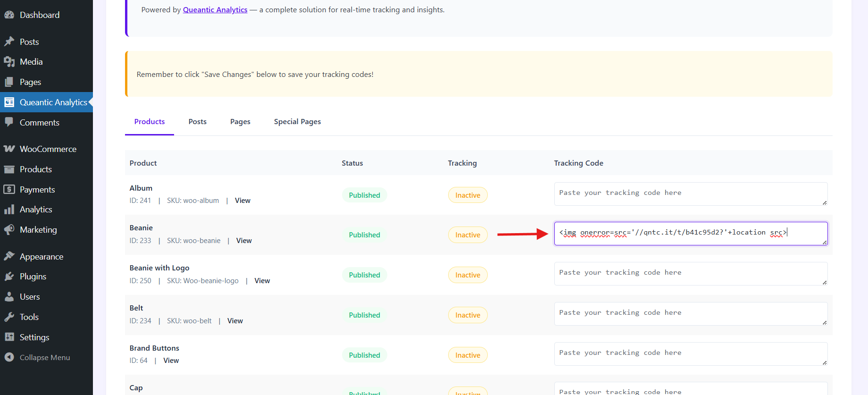Click the Payments dollar icon
Screen dimensions: 868x395
[x=9, y=189]
